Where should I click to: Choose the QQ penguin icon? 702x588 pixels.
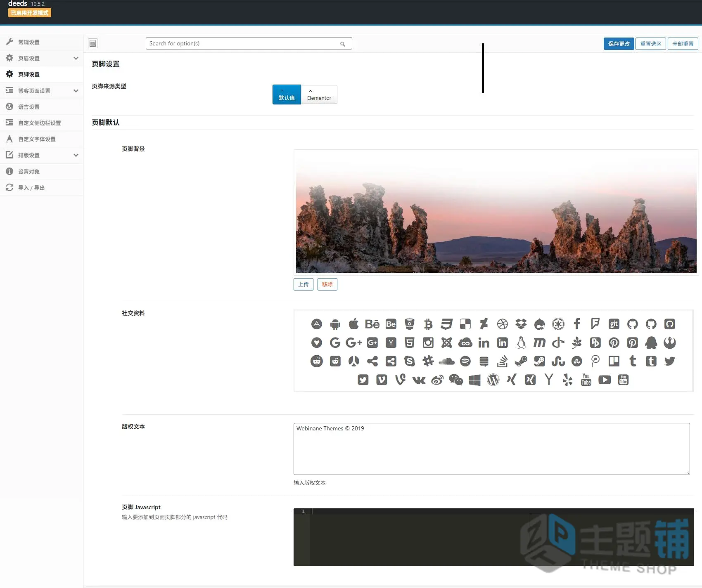pyautogui.click(x=651, y=343)
